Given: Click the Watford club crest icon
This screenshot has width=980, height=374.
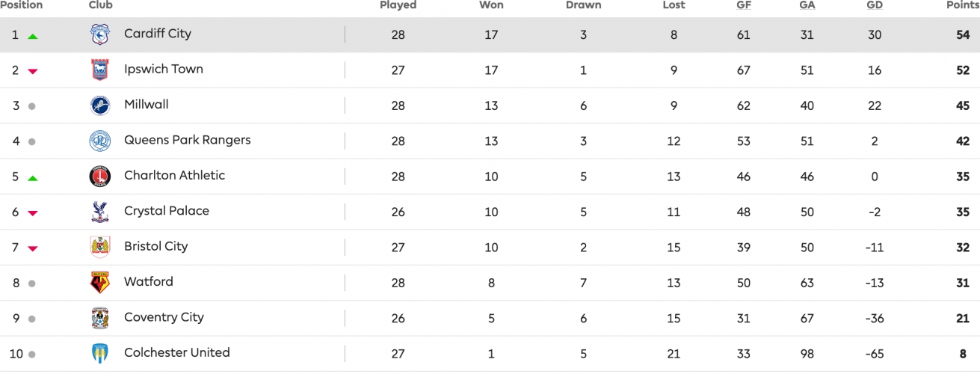Looking at the screenshot, I should click(99, 283).
